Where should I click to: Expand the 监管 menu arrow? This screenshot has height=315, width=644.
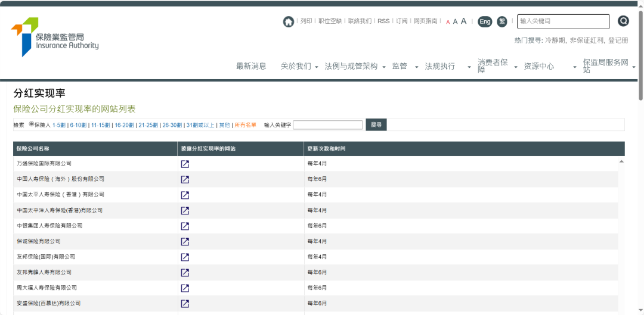coord(416,67)
